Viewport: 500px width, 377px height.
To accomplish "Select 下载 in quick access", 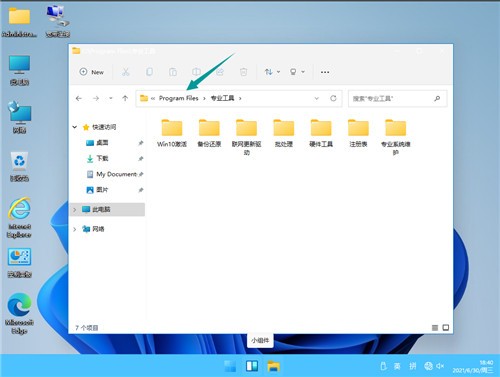I will 102,158.
